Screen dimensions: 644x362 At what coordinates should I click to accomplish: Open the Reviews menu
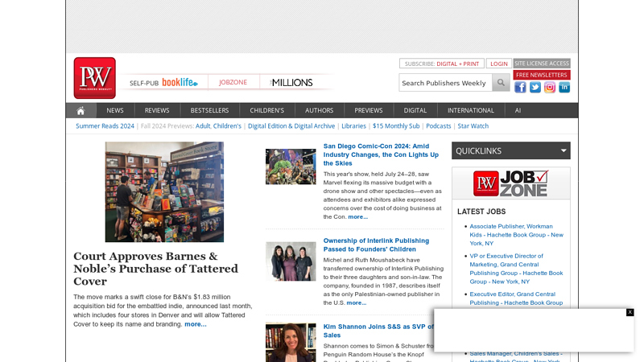[157, 110]
